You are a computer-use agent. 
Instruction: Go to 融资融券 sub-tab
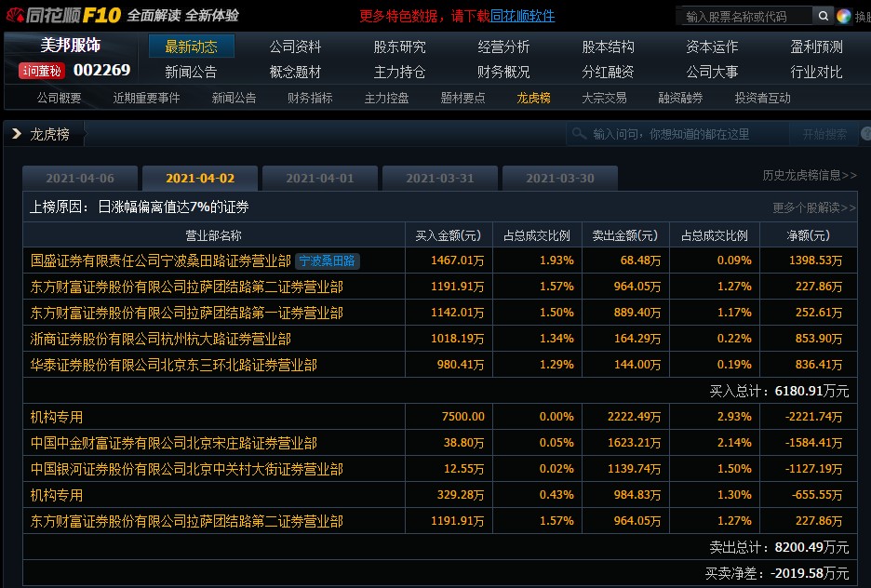click(680, 99)
